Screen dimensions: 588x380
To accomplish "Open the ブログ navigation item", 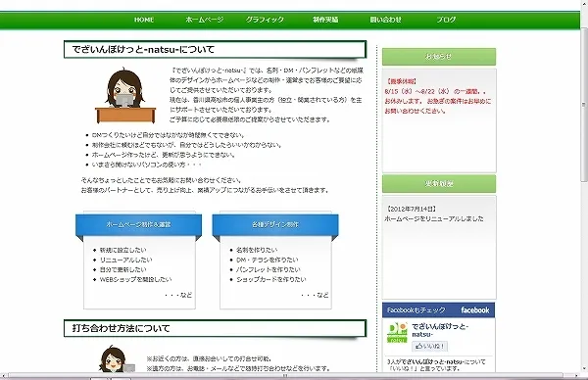I will point(446,20).
